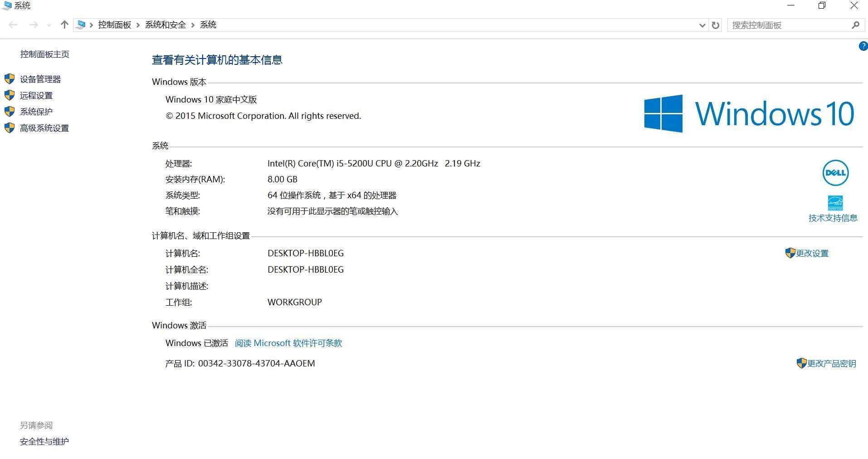Screen dimensions: 868x459
Task: Click the product ID 00342-33078-43704-AAOEM
Action: (257, 364)
